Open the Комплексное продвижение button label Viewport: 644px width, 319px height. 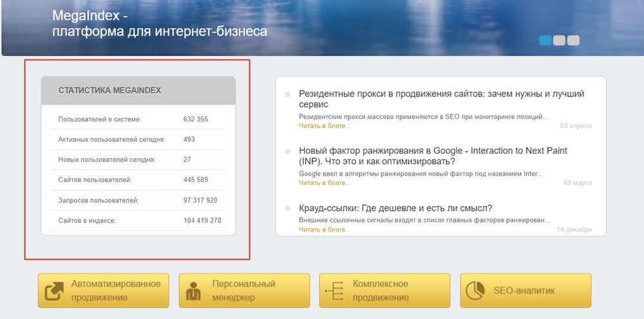click(x=381, y=291)
